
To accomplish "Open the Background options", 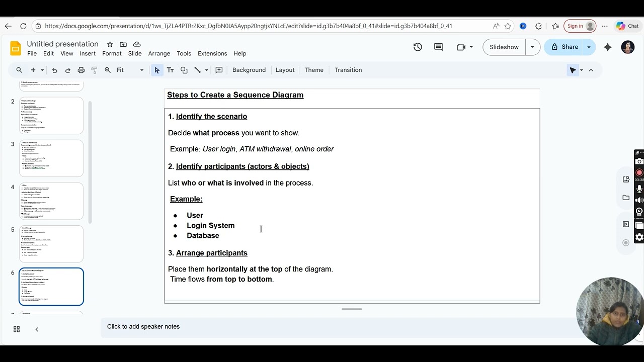I will (249, 70).
